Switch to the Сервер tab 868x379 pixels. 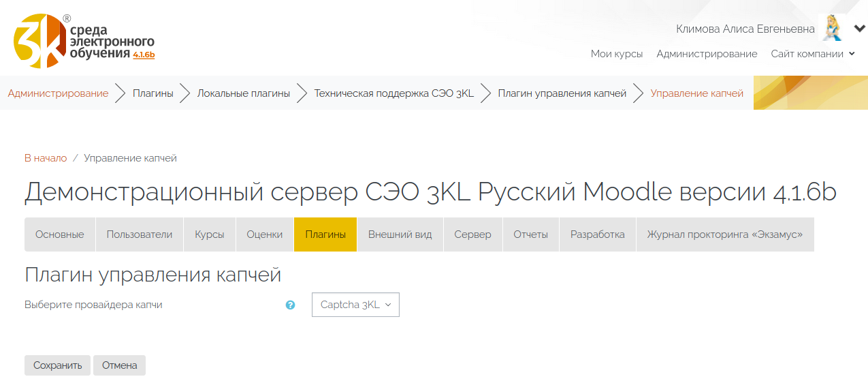pos(472,234)
